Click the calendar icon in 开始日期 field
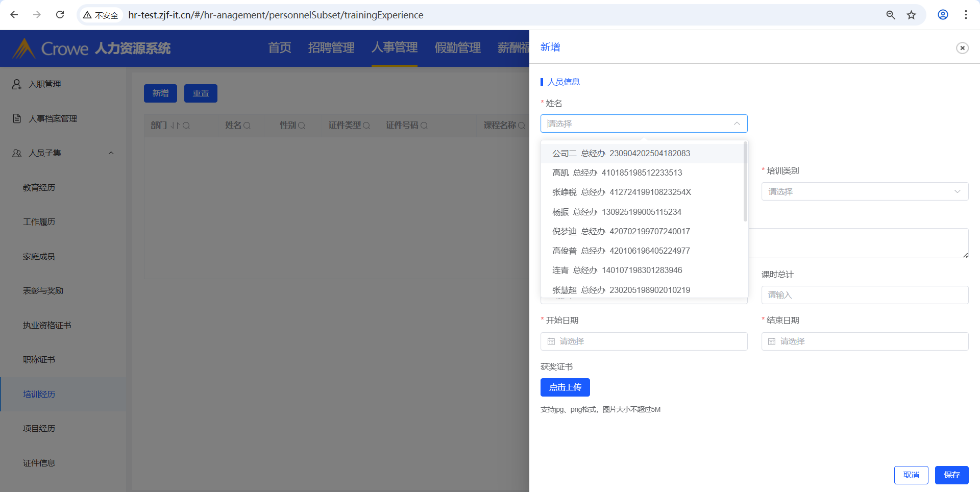 pos(551,341)
